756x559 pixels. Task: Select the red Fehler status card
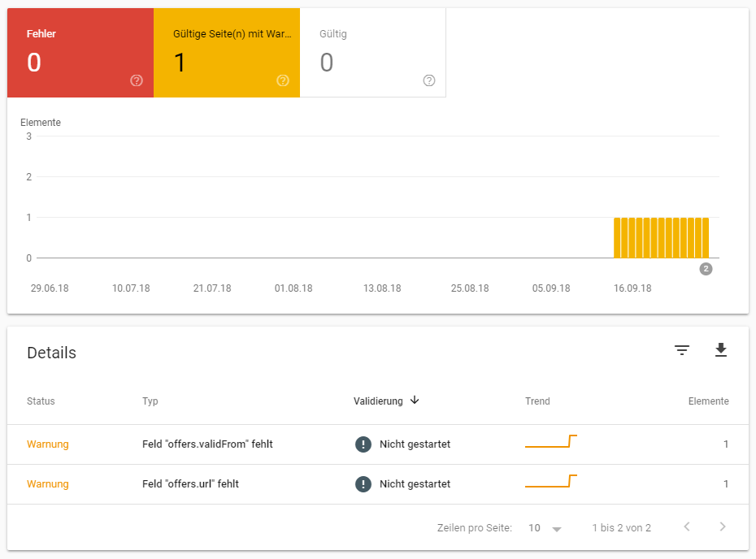[77, 49]
